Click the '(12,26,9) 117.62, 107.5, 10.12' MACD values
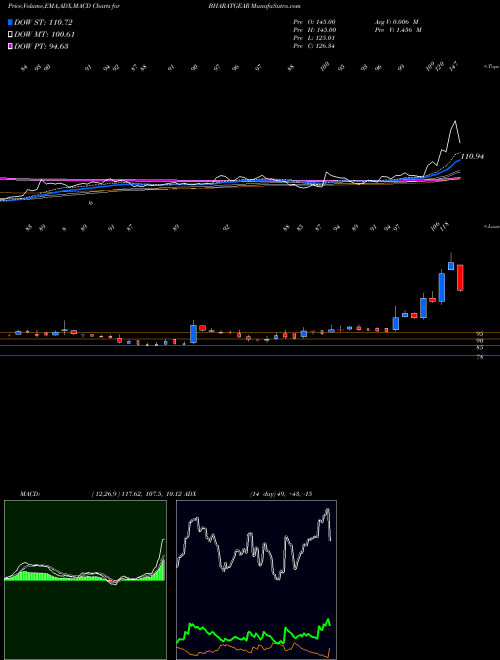This screenshot has width=500, height=660. click(x=136, y=493)
